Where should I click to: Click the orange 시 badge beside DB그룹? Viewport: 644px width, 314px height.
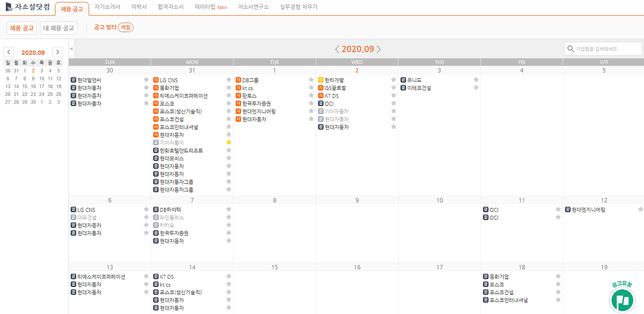[238, 80]
